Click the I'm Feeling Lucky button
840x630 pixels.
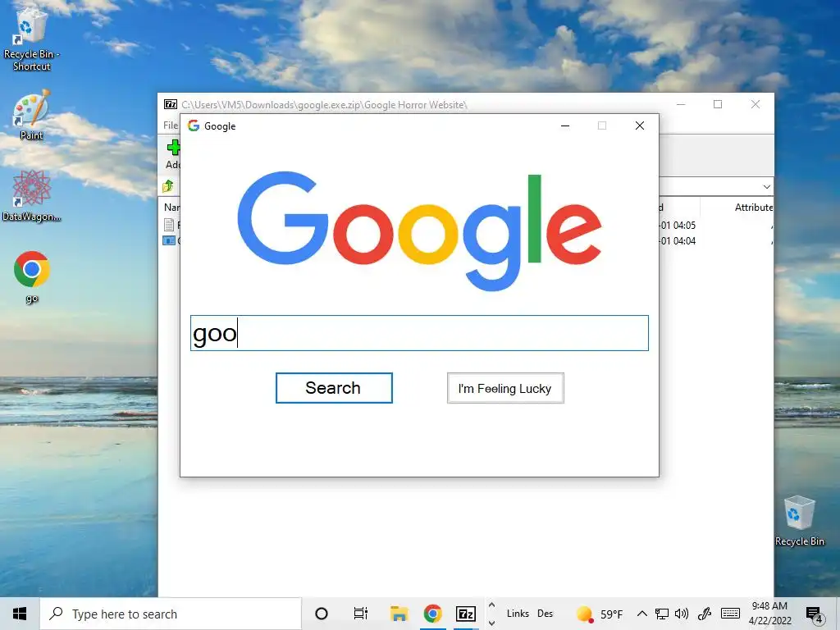(505, 388)
